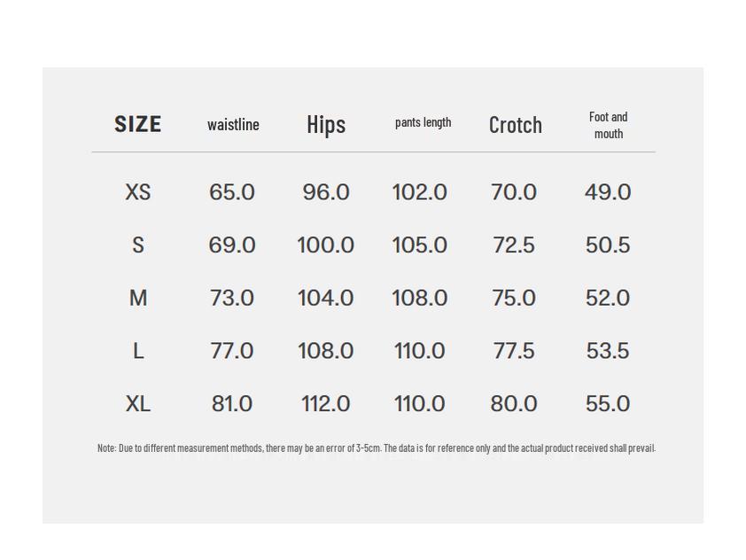Click the S hips value 100.0
Screen dimensions: 746x560
pos(325,245)
